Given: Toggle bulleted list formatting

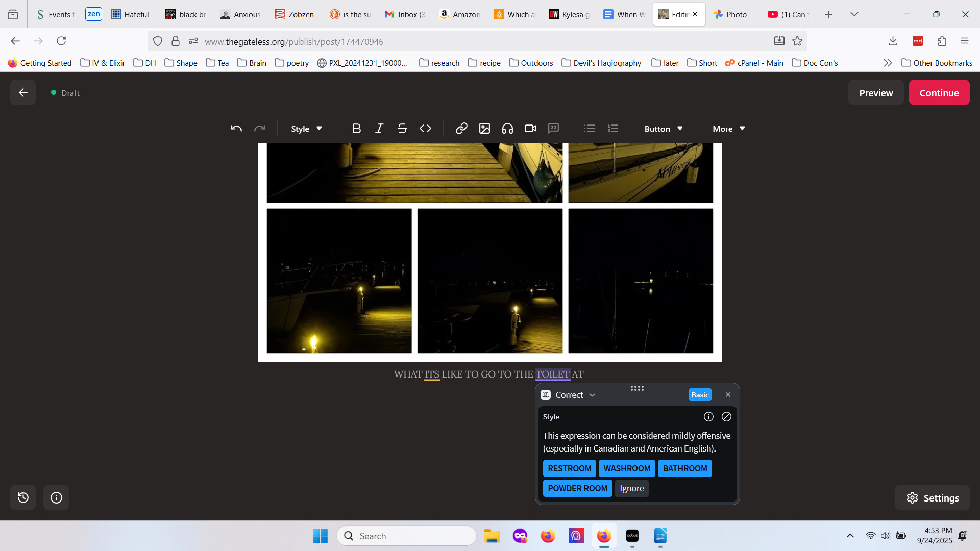Looking at the screenshot, I should [590, 129].
